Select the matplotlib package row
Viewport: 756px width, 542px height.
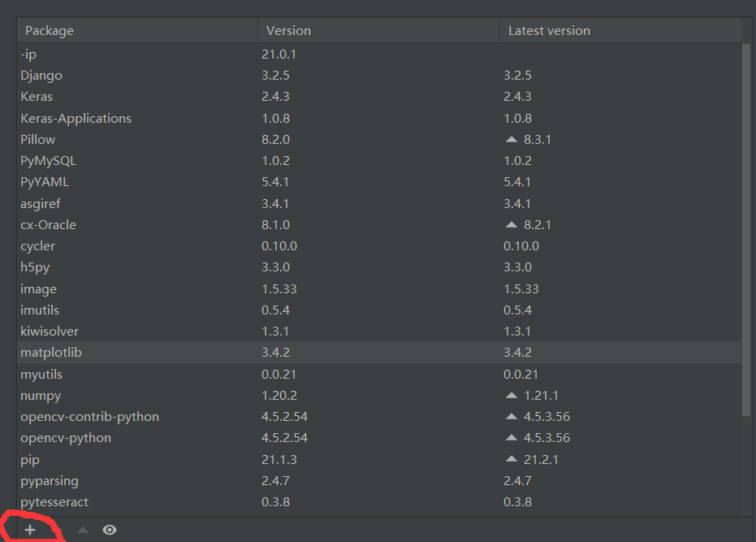pyautogui.click(x=379, y=353)
